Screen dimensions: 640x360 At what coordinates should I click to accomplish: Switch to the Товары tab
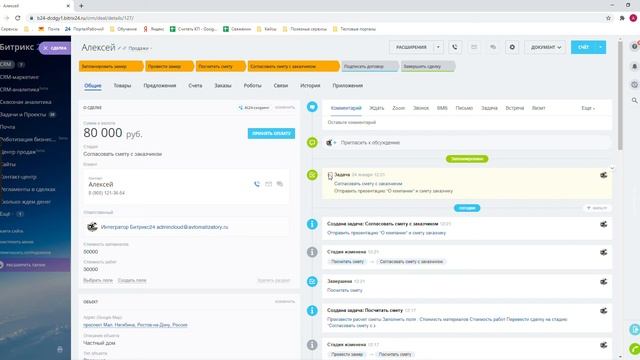pos(122,86)
